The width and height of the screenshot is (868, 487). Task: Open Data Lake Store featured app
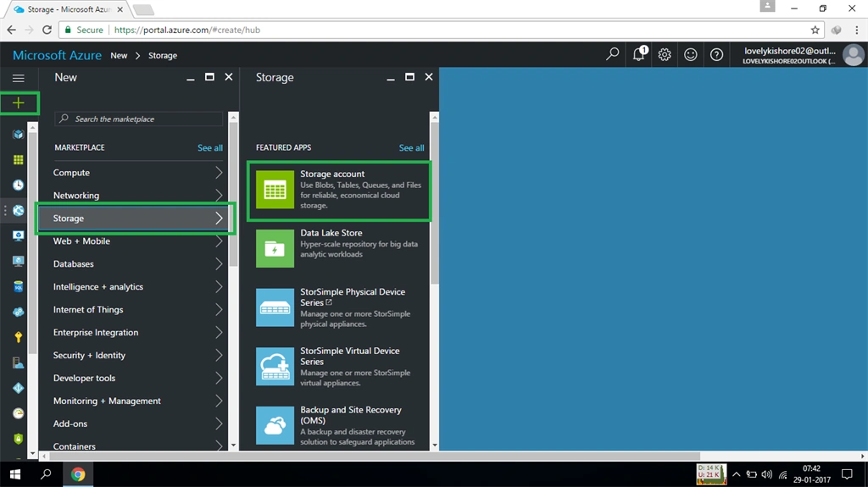[x=339, y=249]
